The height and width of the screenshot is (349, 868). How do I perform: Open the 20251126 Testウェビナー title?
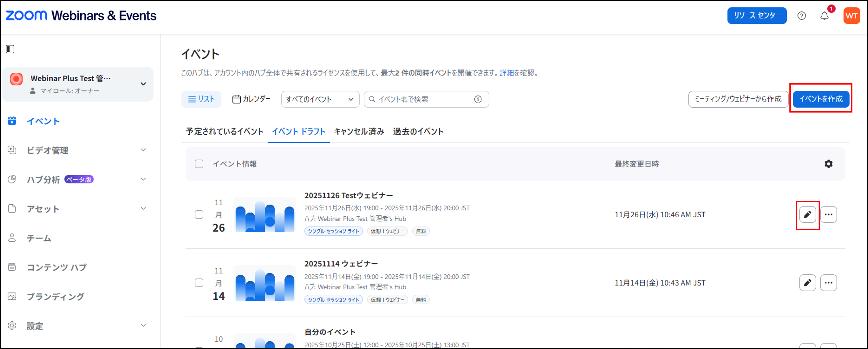click(348, 195)
